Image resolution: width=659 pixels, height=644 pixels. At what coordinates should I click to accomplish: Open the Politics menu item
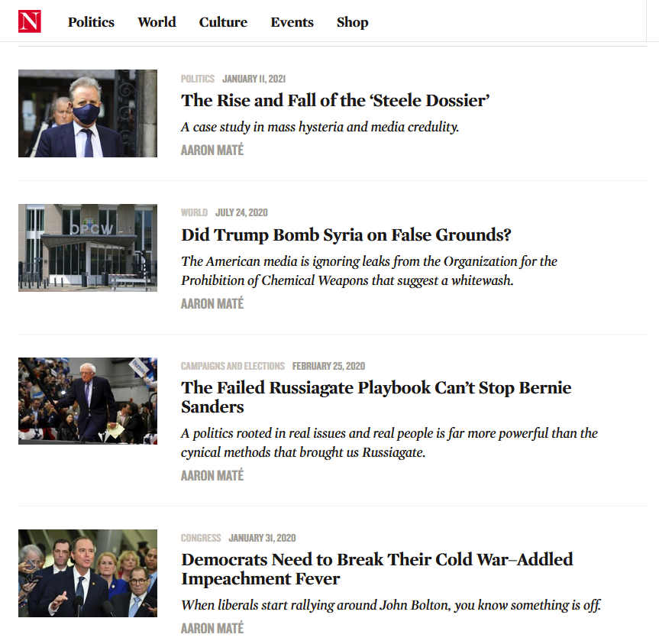click(x=91, y=22)
